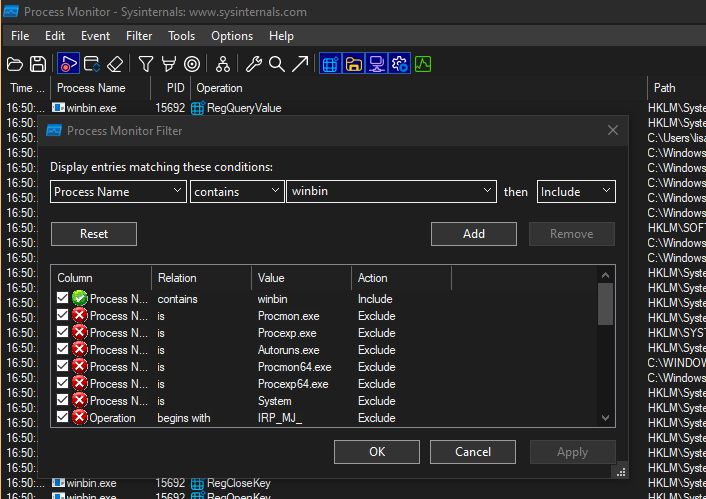
Task: Toggle the Capture events icon
Action: [68, 64]
